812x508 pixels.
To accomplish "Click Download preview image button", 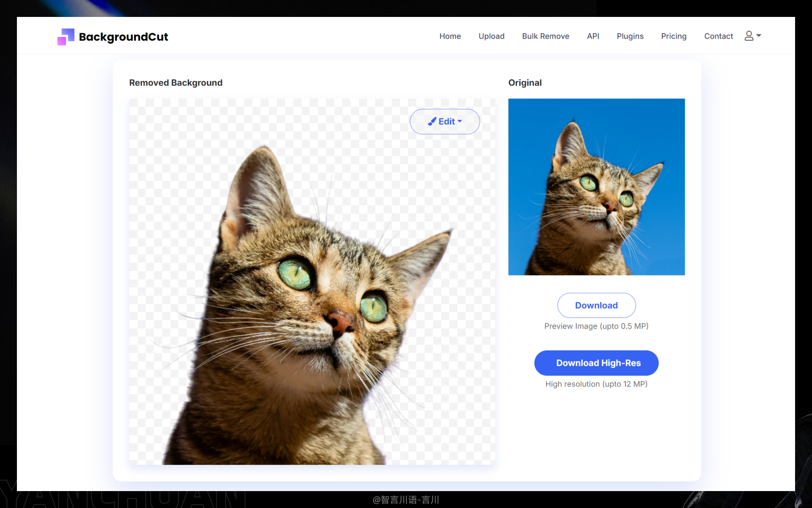I will (596, 306).
